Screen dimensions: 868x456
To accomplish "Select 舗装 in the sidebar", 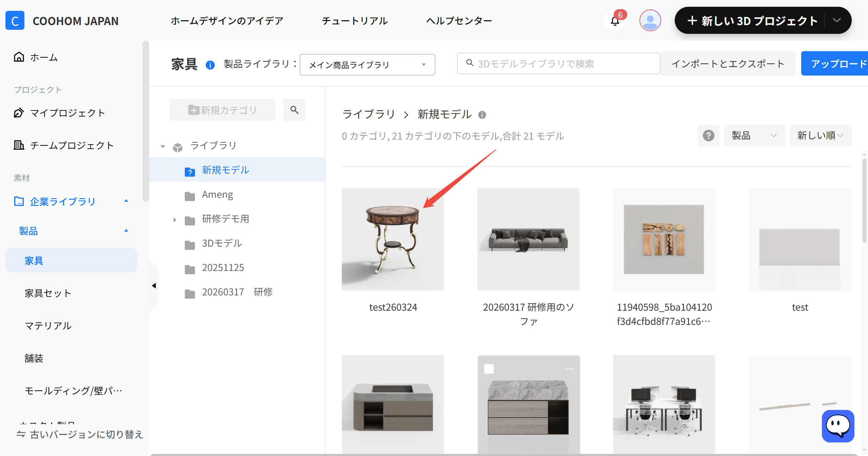I will [x=34, y=358].
